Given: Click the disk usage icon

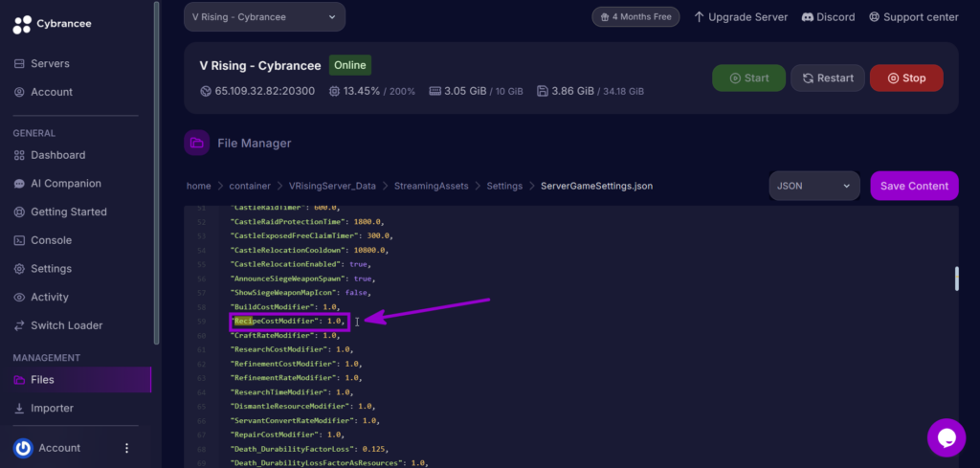Looking at the screenshot, I should pos(543,91).
